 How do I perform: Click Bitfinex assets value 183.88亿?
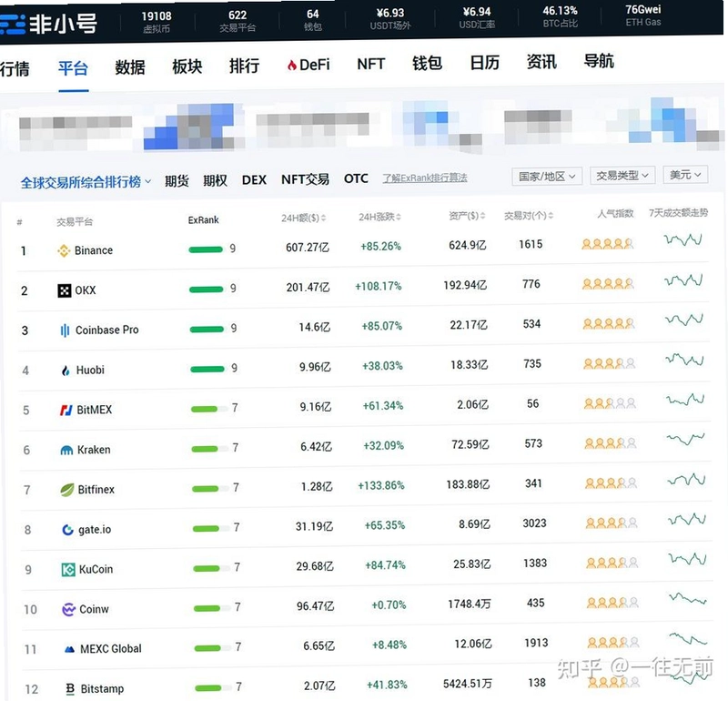[468, 484]
